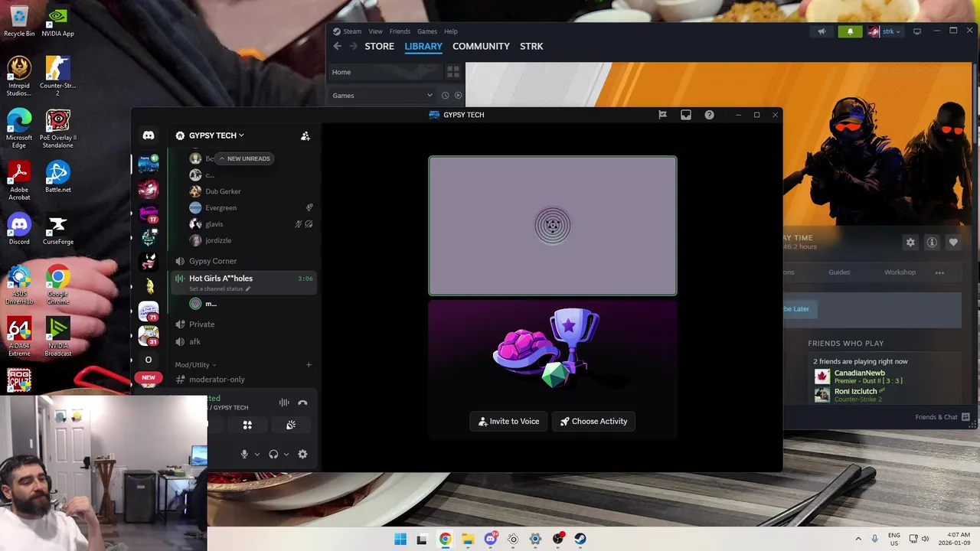Viewport: 980px width, 551px height.
Task: Select the Venom face server icon
Action: 149,262
